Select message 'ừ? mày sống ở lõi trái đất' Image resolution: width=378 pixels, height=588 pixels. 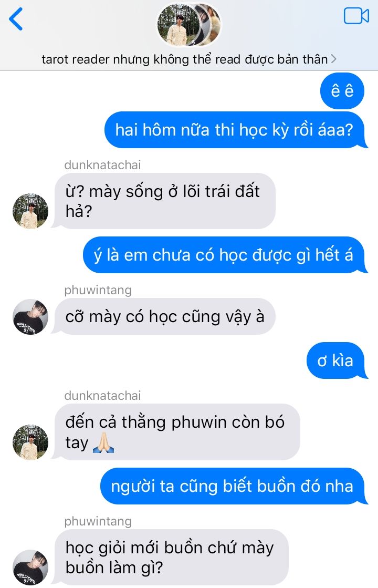(x=164, y=201)
